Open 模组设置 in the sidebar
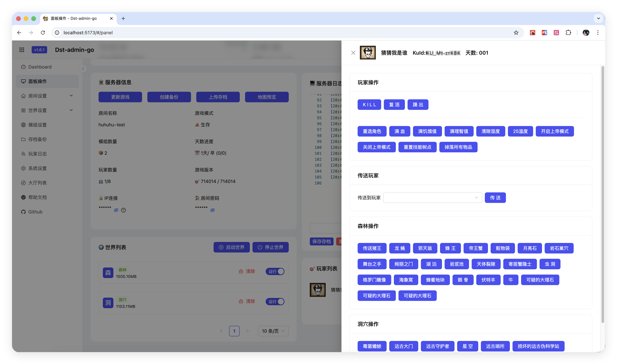 coord(47,125)
